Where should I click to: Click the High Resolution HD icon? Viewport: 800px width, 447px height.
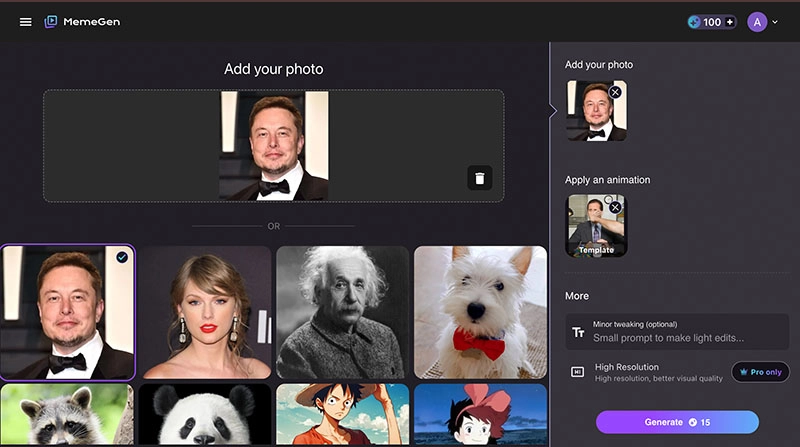pos(577,372)
